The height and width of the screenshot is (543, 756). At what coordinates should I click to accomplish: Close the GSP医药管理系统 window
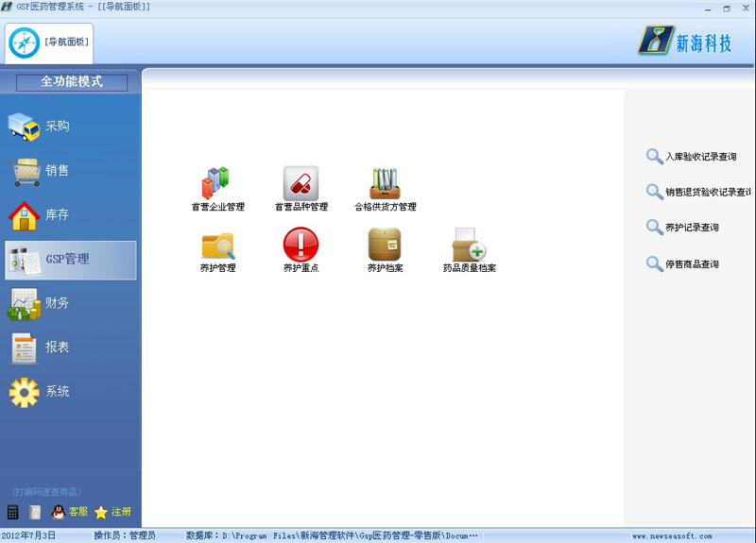click(x=746, y=8)
